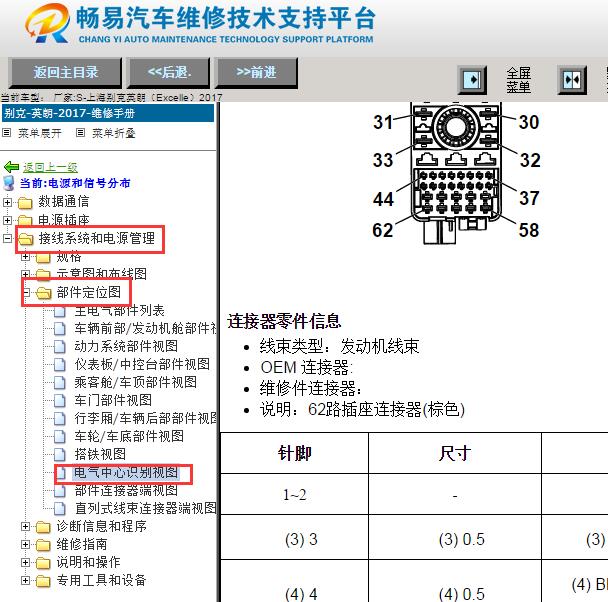Click page icon of 直列式线束连接器端视图
This screenshot has height=602, width=608.
[x=60, y=509]
